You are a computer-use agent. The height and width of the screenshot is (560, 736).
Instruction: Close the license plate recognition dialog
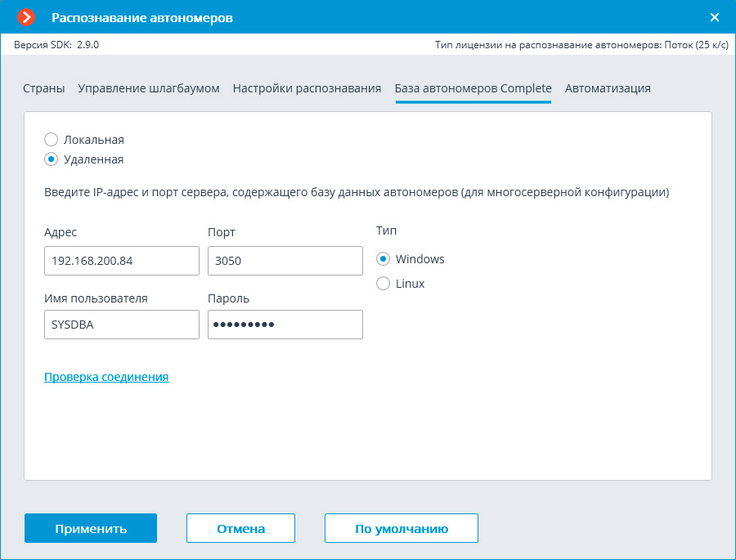pyautogui.click(x=714, y=17)
